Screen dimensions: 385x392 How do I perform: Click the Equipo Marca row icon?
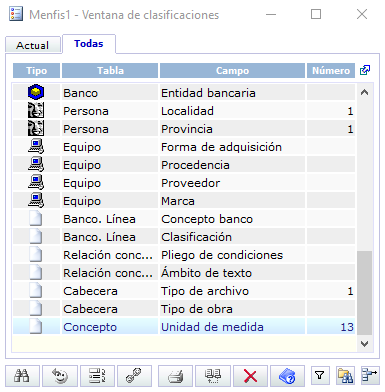pyautogui.click(x=36, y=201)
